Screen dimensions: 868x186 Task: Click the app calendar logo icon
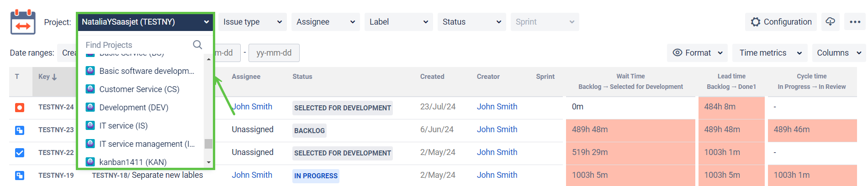click(23, 22)
